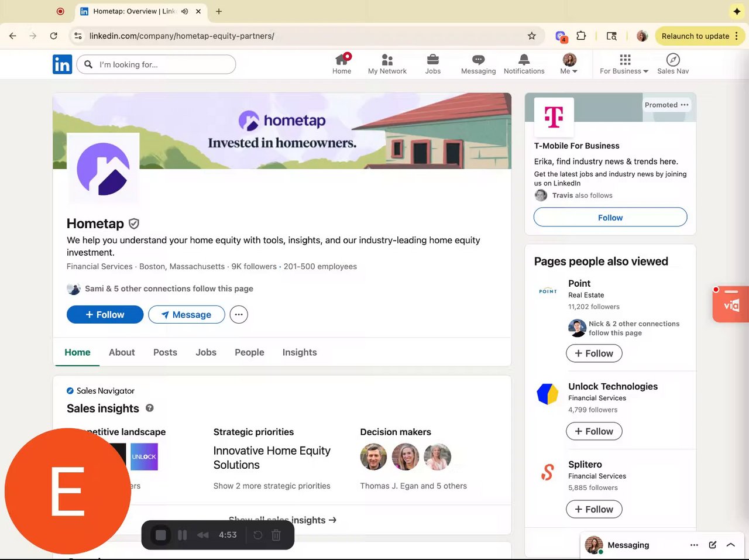Open Splitero company logo
749x560 pixels.
pyautogui.click(x=548, y=472)
